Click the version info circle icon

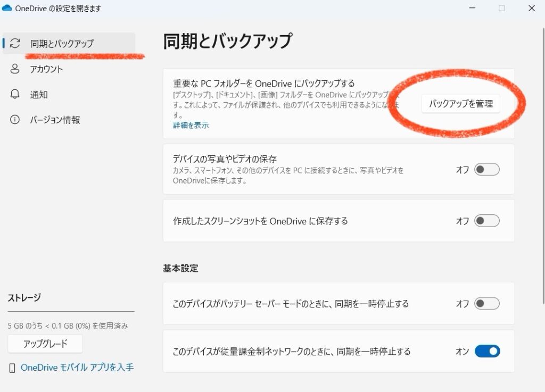(x=15, y=120)
